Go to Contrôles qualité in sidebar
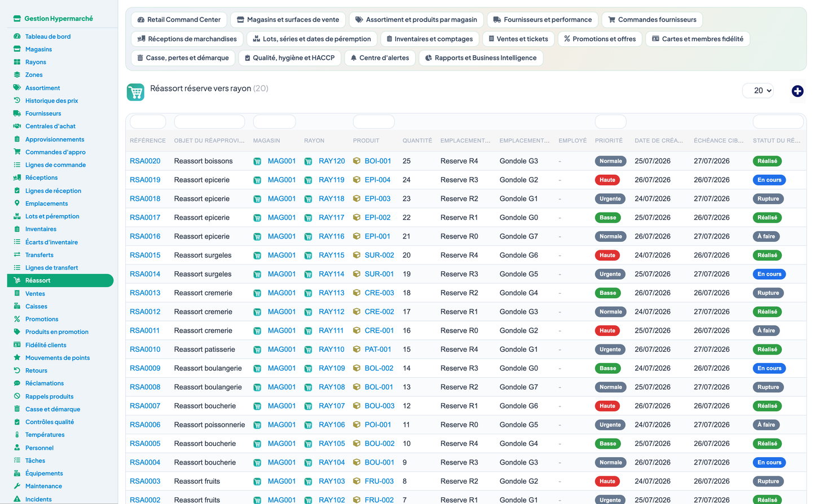 tap(50, 422)
